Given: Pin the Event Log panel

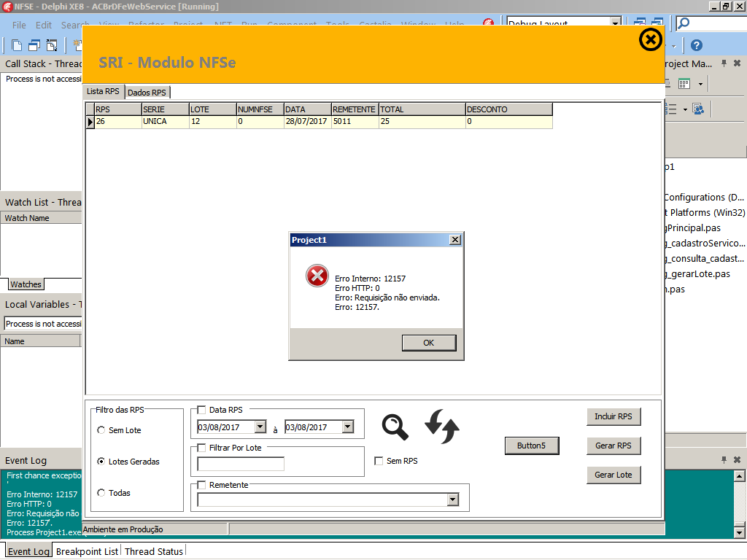Looking at the screenshot, I should 724,459.
